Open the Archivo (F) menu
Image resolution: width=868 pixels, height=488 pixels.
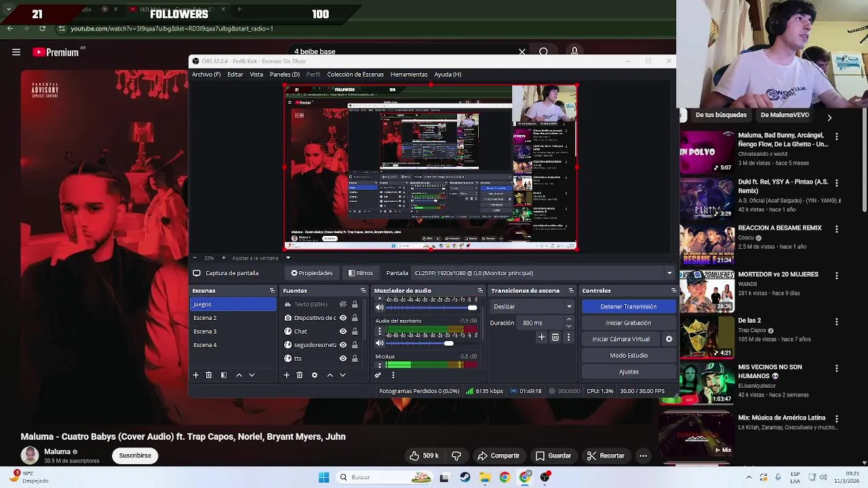pos(206,75)
